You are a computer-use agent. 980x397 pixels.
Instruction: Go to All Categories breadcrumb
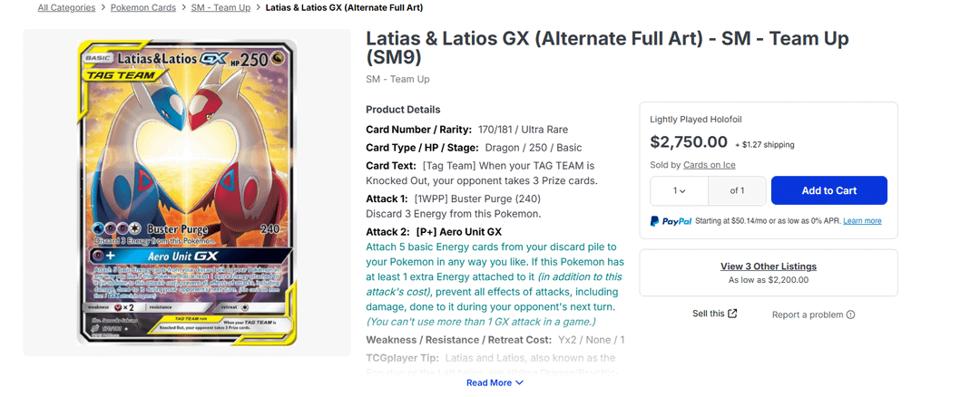pos(66,8)
